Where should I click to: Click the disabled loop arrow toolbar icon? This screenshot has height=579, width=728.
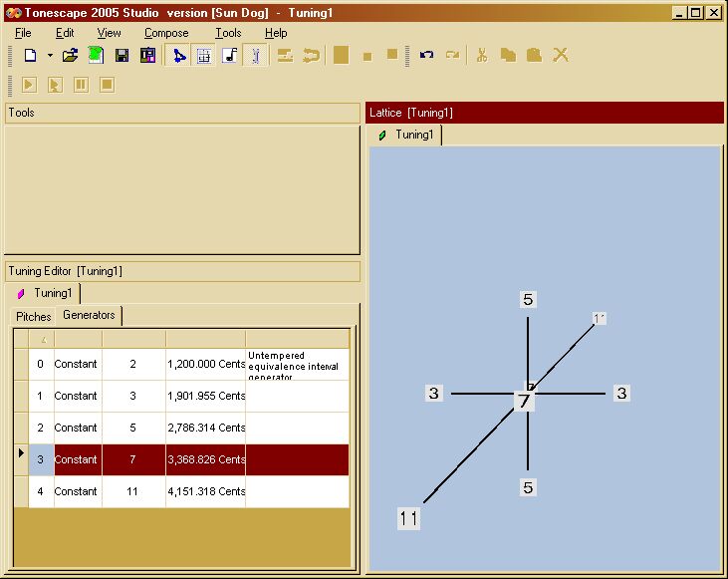pyautogui.click(x=311, y=56)
